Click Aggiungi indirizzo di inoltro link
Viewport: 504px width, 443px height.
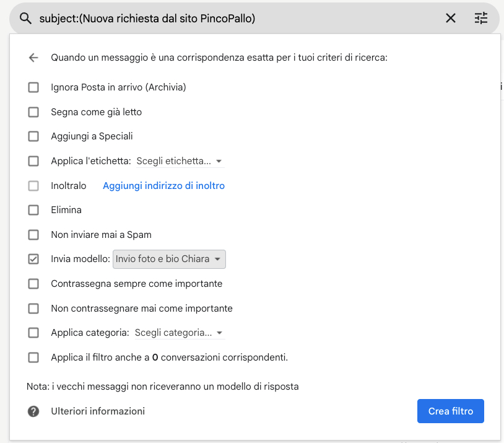click(163, 186)
